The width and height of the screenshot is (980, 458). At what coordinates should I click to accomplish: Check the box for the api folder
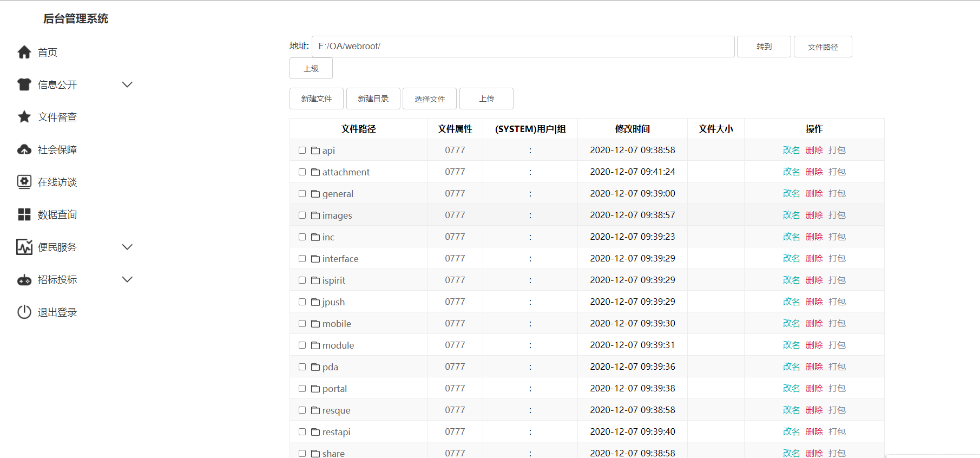(302, 151)
